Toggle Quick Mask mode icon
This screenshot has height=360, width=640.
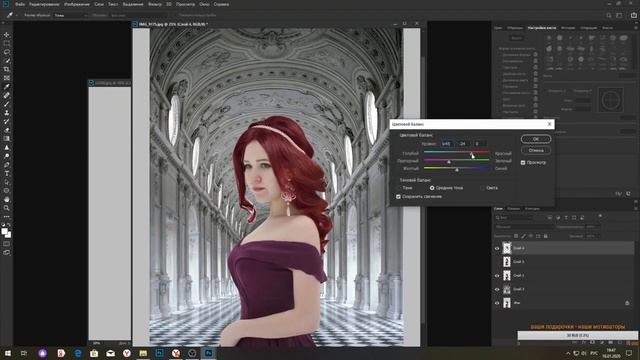[7, 244]
